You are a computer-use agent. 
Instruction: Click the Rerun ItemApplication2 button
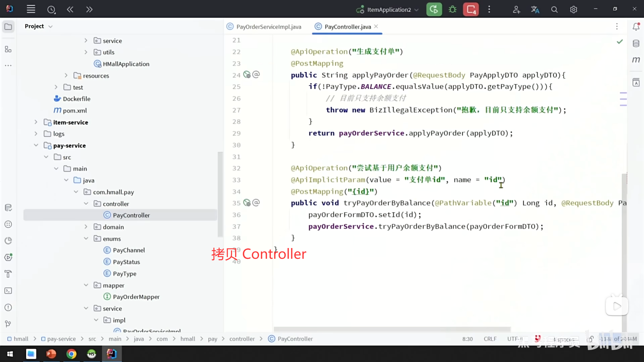click(x=434, y=9)
